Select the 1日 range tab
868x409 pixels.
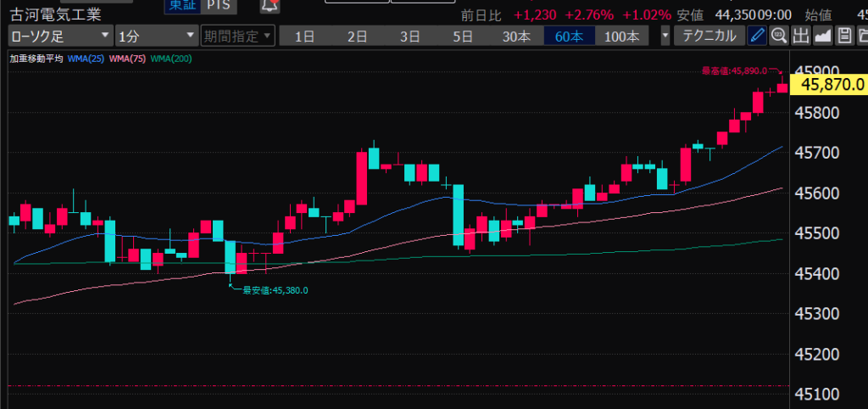pos(306,36)
